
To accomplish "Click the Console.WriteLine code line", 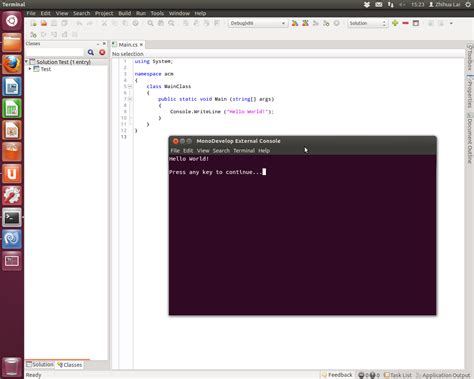I will (222, 112).
